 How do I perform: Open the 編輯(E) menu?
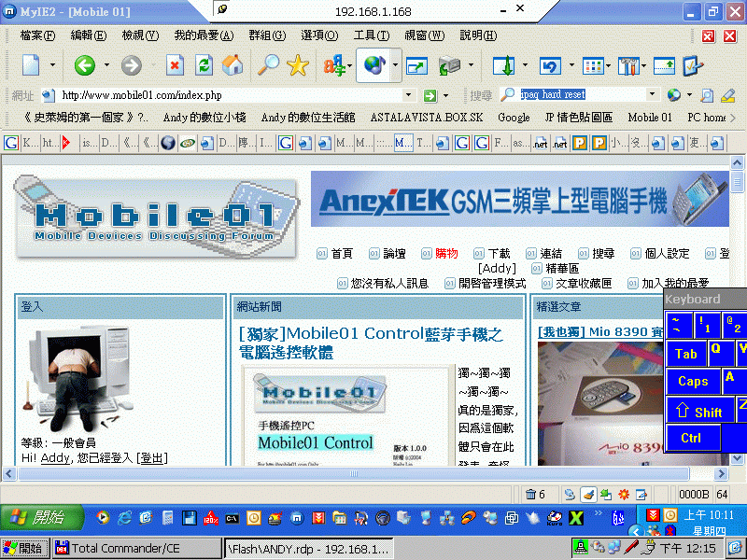(88, 35)
